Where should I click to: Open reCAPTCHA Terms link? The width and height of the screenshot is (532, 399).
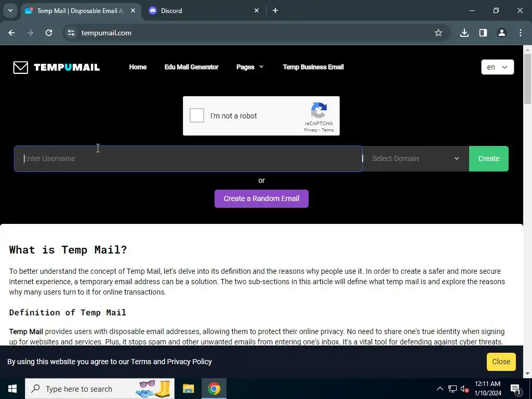[x=327, y=130]
